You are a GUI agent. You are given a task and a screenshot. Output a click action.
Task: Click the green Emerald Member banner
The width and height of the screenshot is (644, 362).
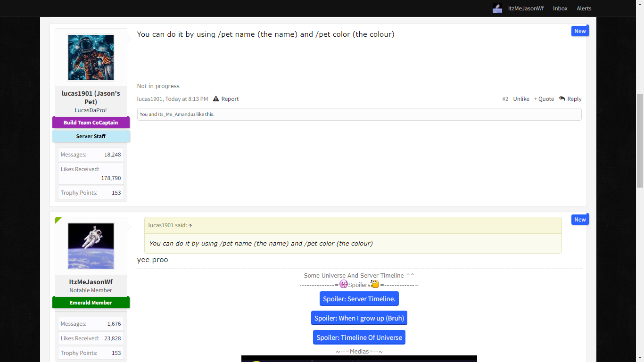point(91,303)
